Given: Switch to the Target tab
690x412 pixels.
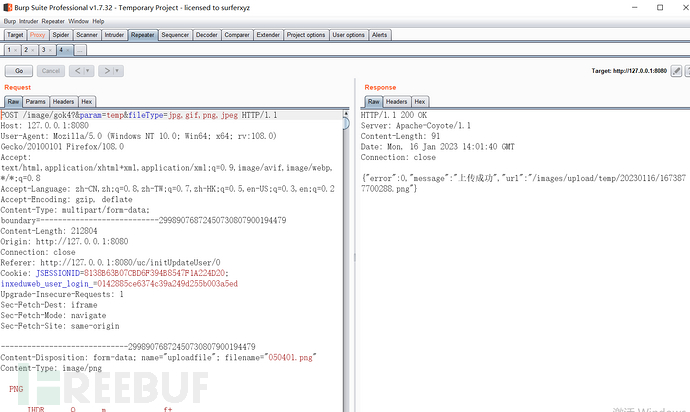Looking at the screenshot, I should pyautogui.click(x=15, y=35).
